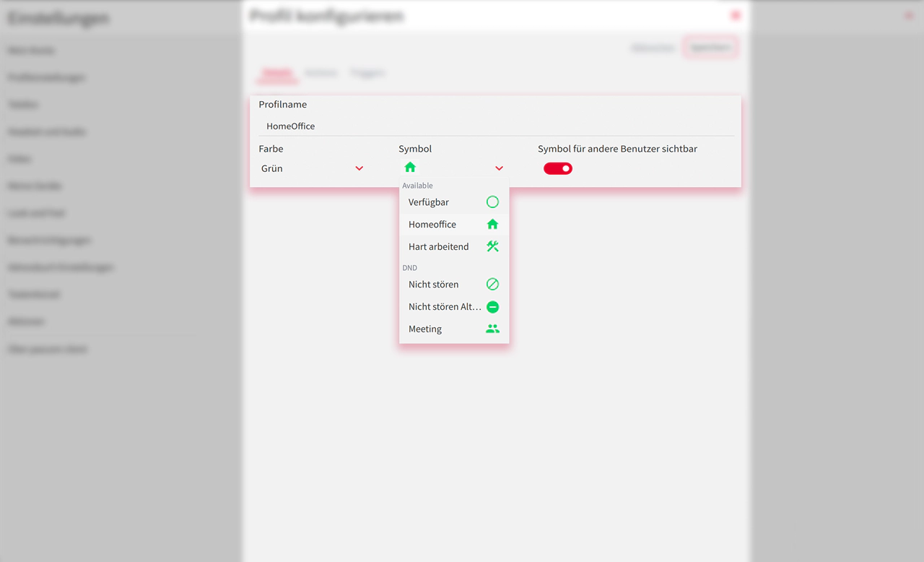Select the Nicht stören Alt minus icon
This screenshot has width=924, height=562.
(x=492, y=306)
